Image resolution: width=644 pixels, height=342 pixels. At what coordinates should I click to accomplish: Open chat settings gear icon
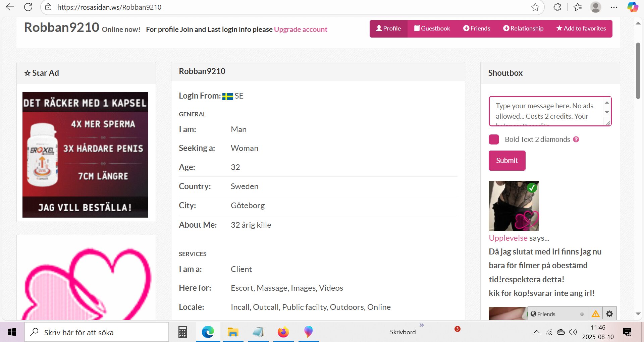tap(609, 314)
